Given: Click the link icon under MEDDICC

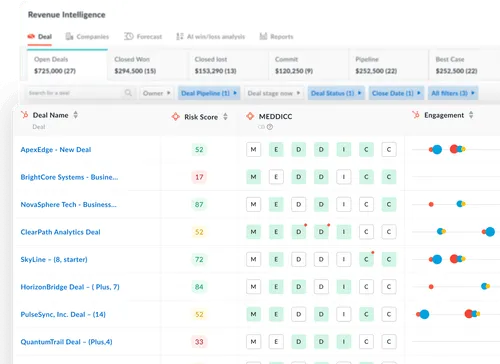Looking at the screenshot, I should [x=261, y=127].
